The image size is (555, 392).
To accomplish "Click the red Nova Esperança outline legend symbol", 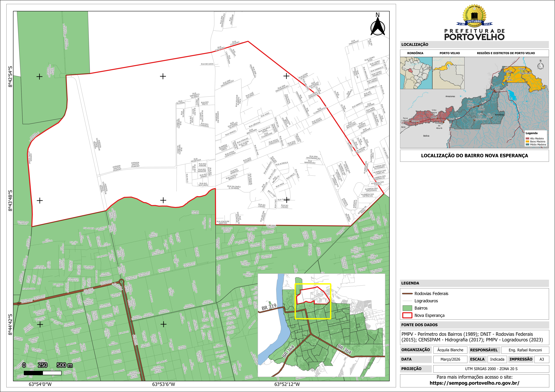I will click(407, 315).
